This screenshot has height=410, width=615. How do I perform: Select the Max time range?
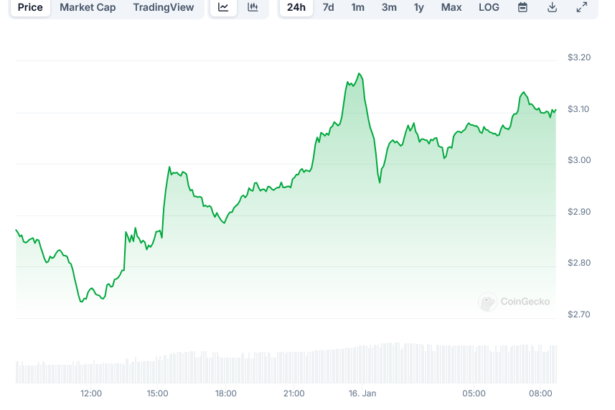pos(451,8)
